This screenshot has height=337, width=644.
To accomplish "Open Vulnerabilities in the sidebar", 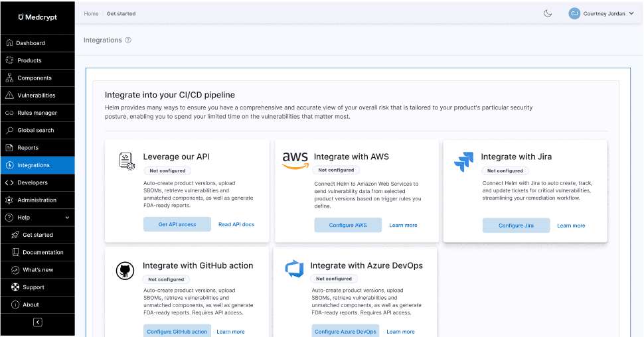I will tap(37, 96).
